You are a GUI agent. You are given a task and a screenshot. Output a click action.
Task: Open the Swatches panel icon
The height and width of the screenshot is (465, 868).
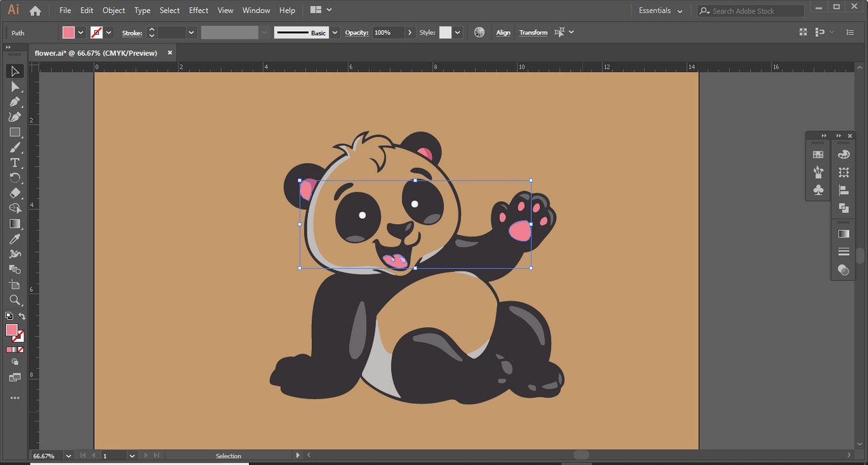(x=818, y=155)
